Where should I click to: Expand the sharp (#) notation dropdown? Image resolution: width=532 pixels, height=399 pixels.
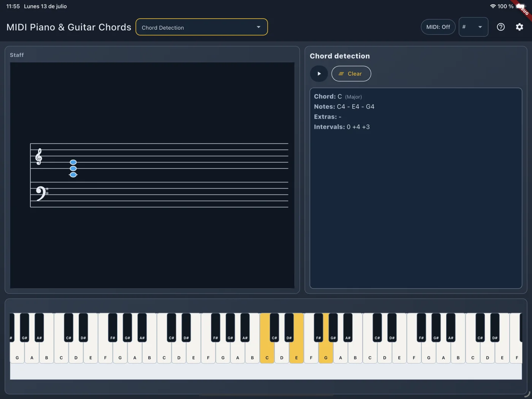click(473, 27)
